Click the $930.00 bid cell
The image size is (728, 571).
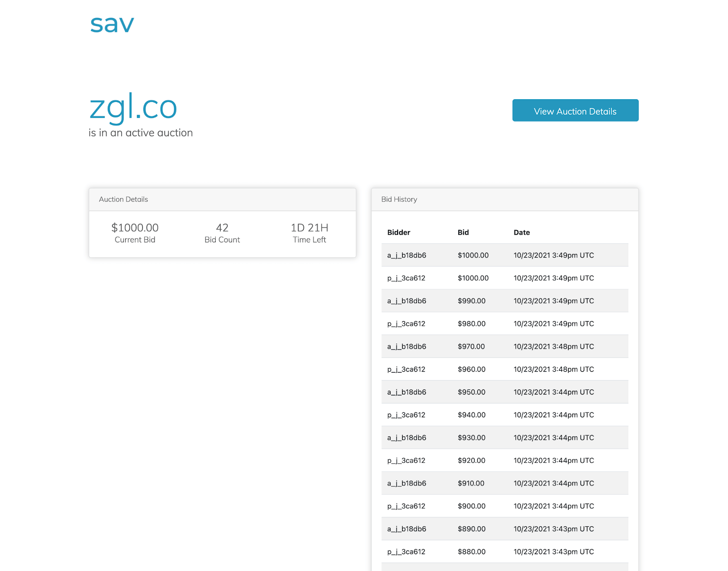point(471,437)
